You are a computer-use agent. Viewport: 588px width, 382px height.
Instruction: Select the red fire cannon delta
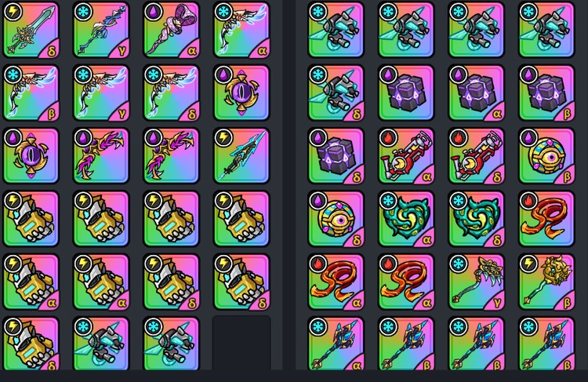coord(476,156)
